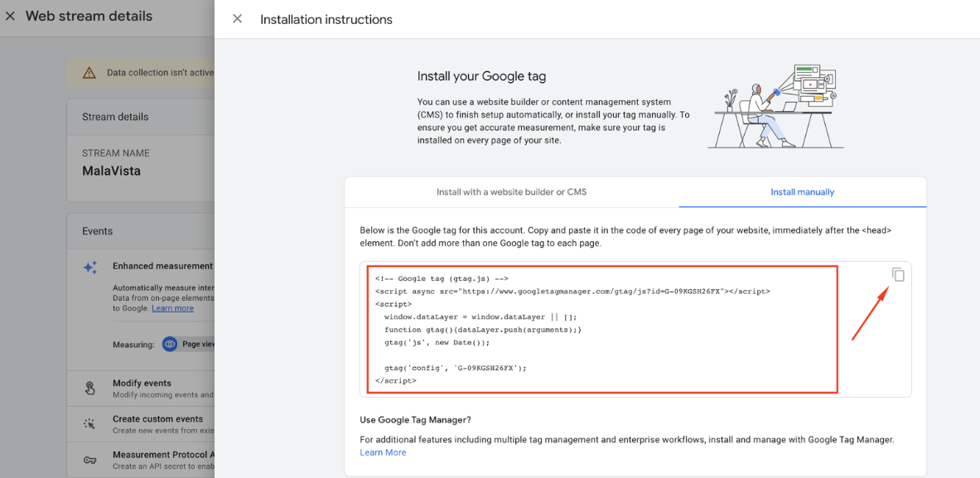980x478 pixels.
Task: Open Learn more link under Enhanced measurement
Action: [172, 308]
